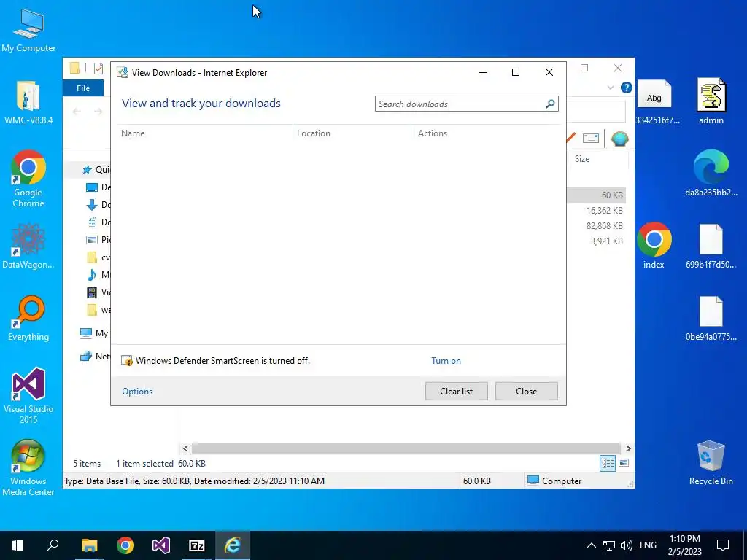Open the clock showing 1:10 PM

685,545
